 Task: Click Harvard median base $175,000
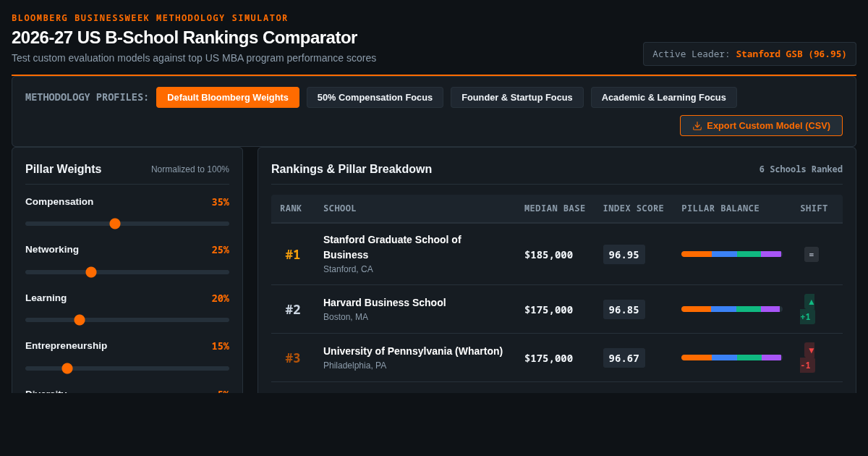[548, 310]
